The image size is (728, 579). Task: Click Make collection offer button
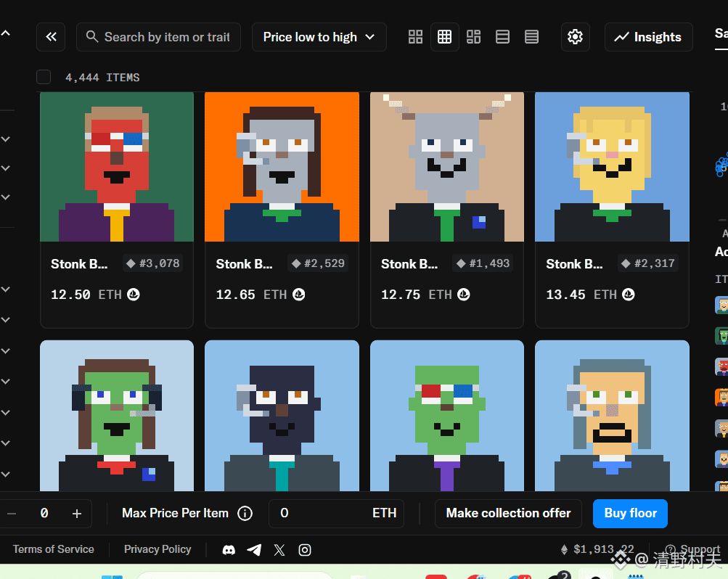pyautogui.click(x=508, y=513)
